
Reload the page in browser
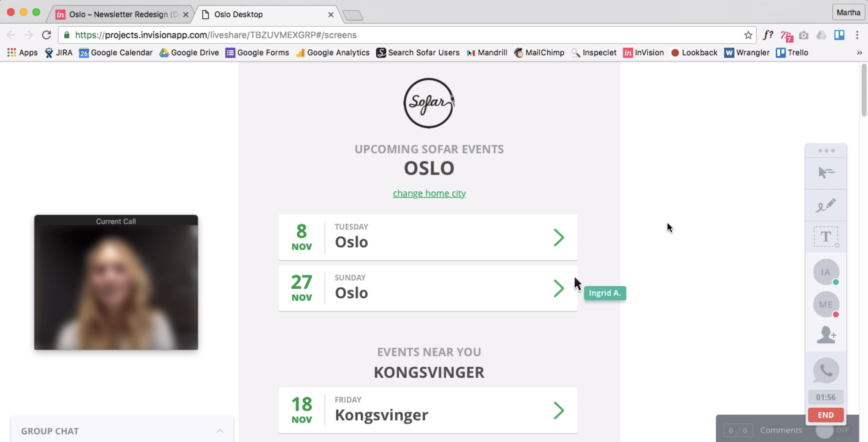46,35
